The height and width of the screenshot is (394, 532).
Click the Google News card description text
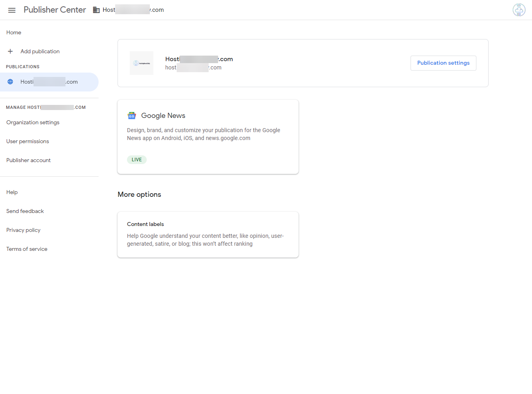[203, 134]
